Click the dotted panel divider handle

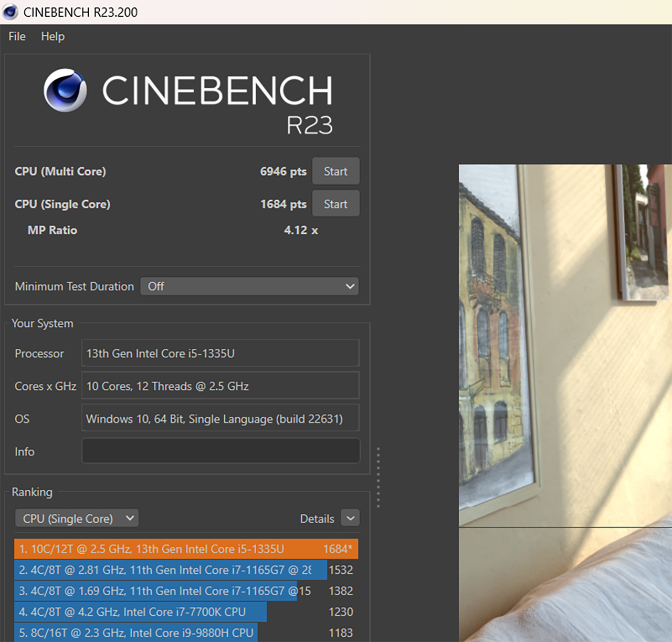(378, 477)
